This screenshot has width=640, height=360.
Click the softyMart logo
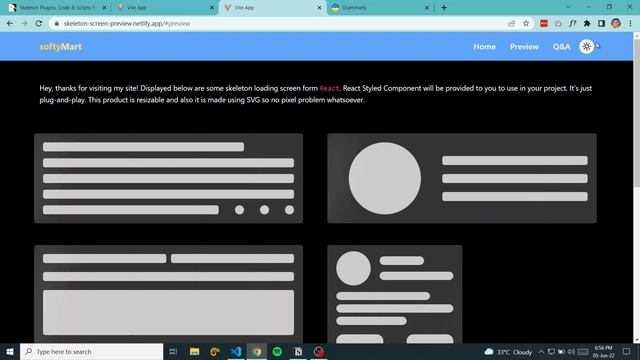tap(60, 47)
